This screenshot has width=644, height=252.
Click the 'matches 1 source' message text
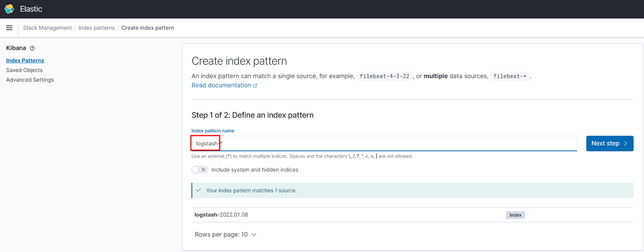pos(251,190)
